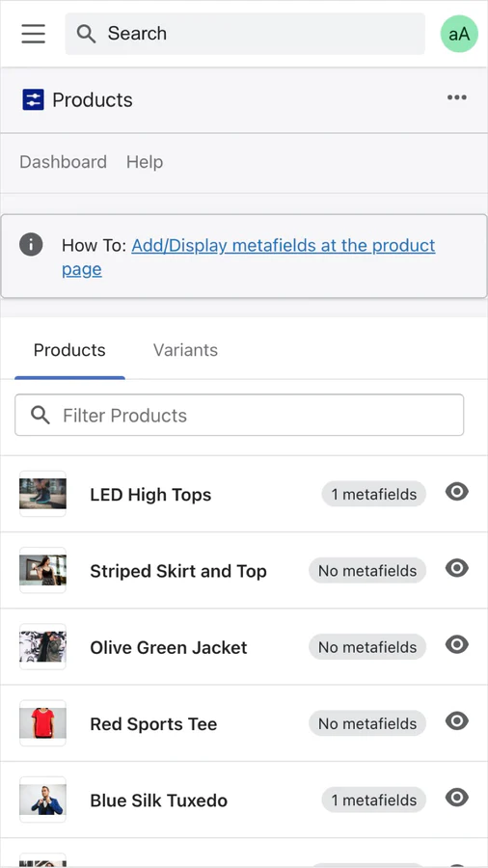Viewport: 488px width, 868px height.
Task: Toggle eye icon for LED High Tops
Action: point(457,492)
